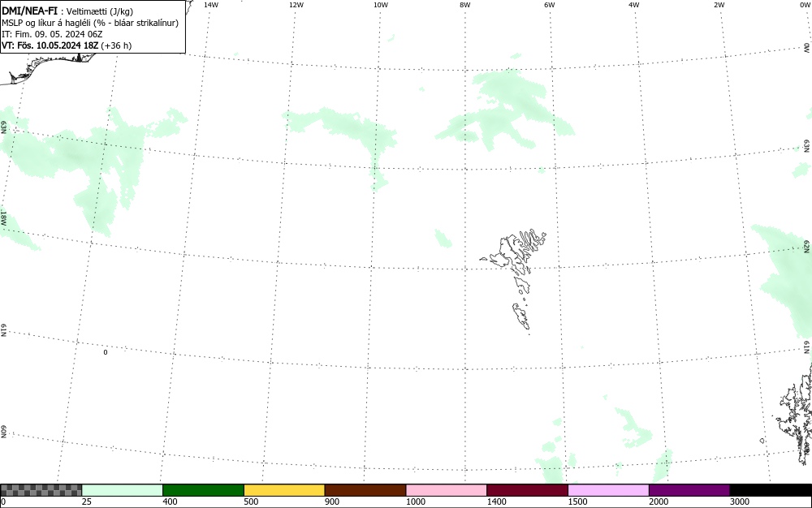This screenshot has width=812, height=508.
Task: Click the legend value 500
Action: coord(251,502)
